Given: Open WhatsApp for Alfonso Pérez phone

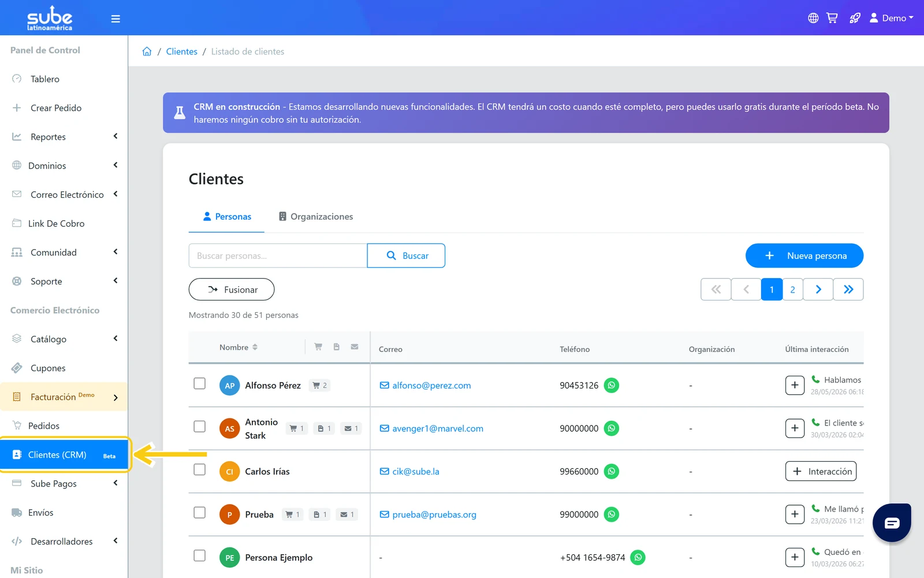Looking at the screenshot, I should (x=612, y=385).
